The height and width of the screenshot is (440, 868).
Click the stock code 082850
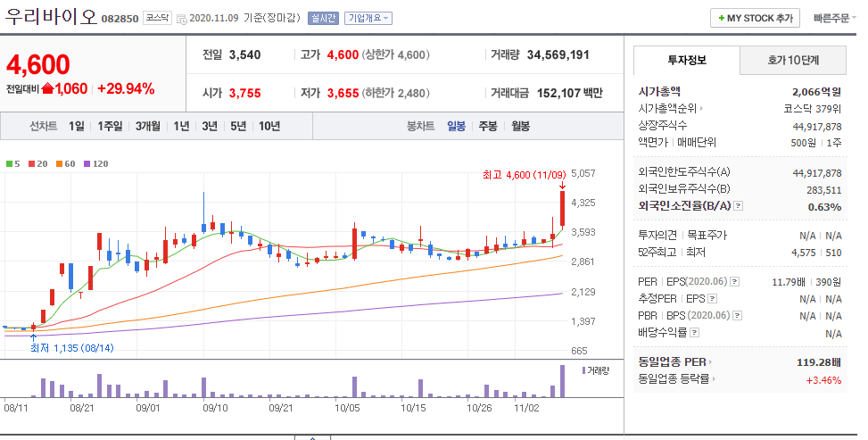coord(120,19)
